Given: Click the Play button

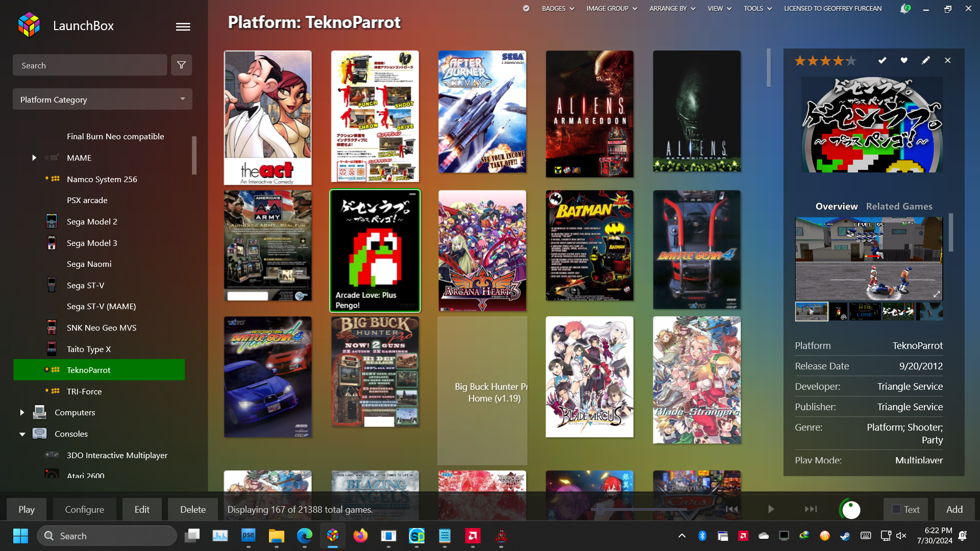Looking at the screenshot, I should click(x=27, y=509).
